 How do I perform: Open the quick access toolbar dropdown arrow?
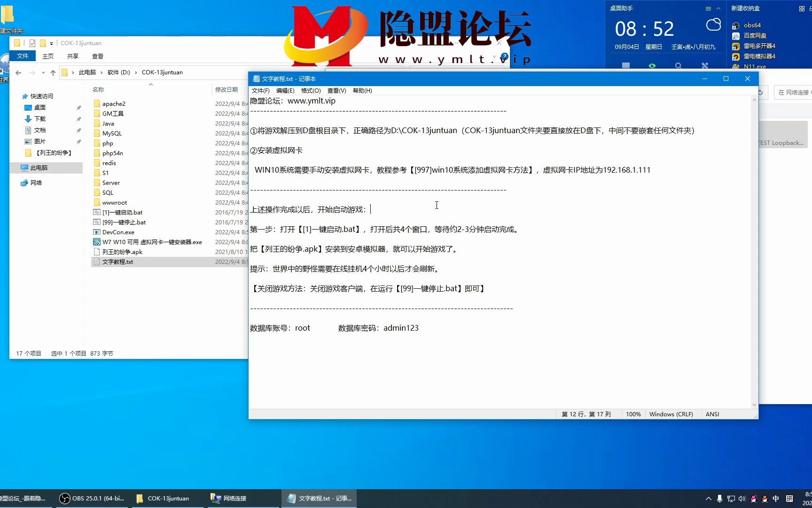tap(51, 43)
